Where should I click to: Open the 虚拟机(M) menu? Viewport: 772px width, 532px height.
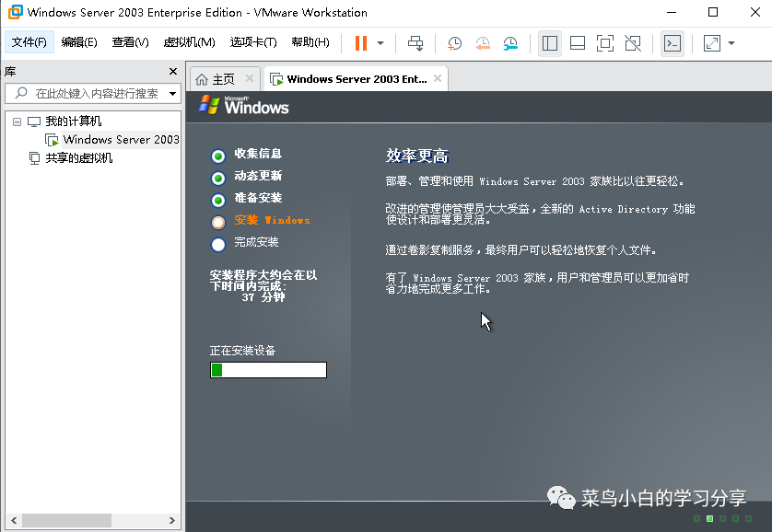190,42
